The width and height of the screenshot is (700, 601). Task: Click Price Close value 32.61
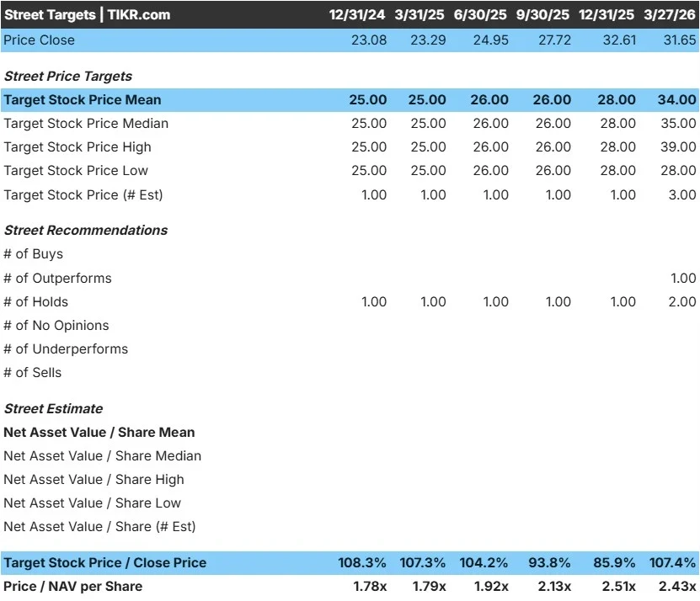tap(619, 40)
